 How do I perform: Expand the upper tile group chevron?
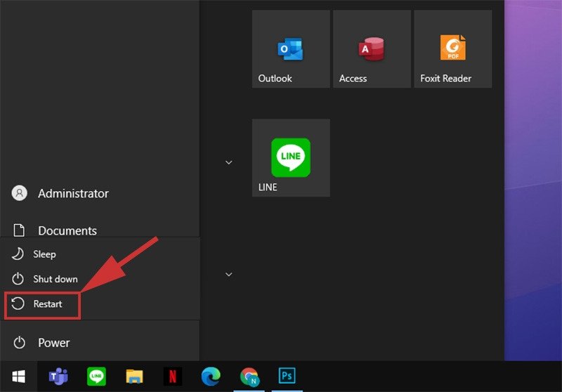click(228, 162)
